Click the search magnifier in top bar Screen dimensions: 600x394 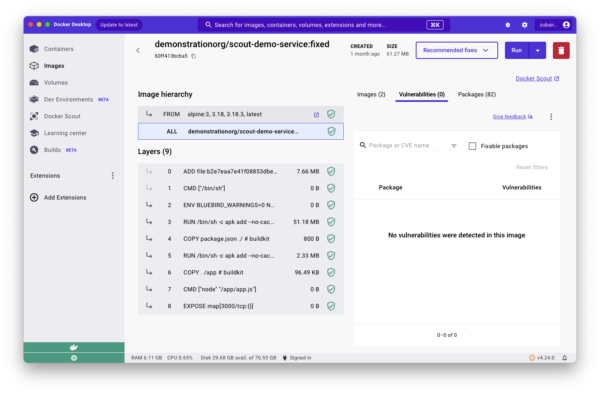pyautogui.click(x=208, y=25)
